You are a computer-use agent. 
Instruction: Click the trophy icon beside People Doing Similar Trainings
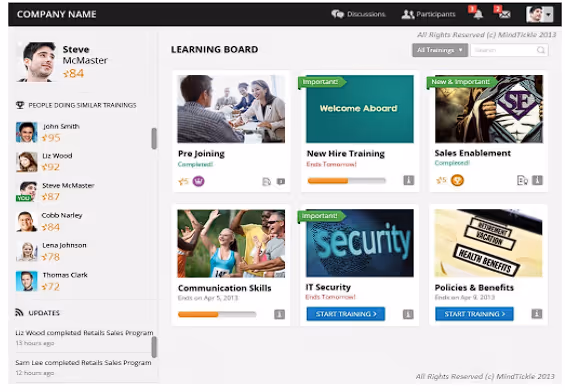[20, 105]
